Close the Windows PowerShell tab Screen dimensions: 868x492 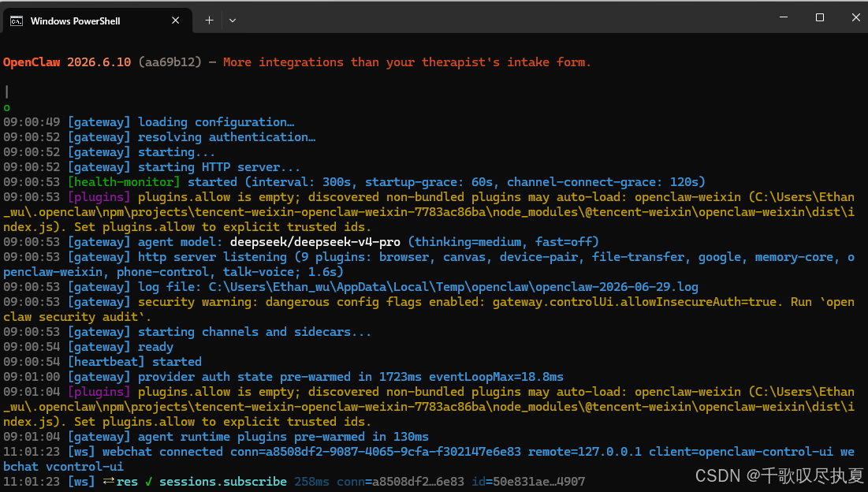[x=176, y=20]
